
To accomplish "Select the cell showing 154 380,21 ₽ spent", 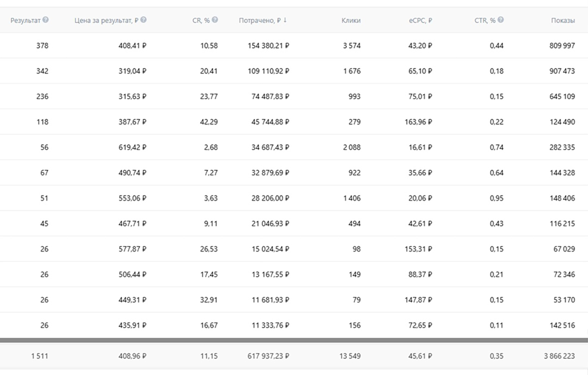I will pyautogui.click(x=268, y=46).
